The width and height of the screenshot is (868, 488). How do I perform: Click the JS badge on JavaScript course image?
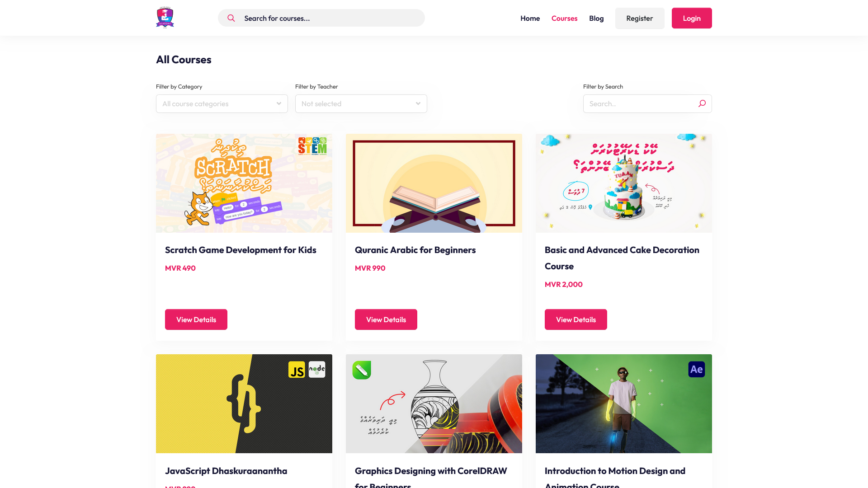(297, 370)
